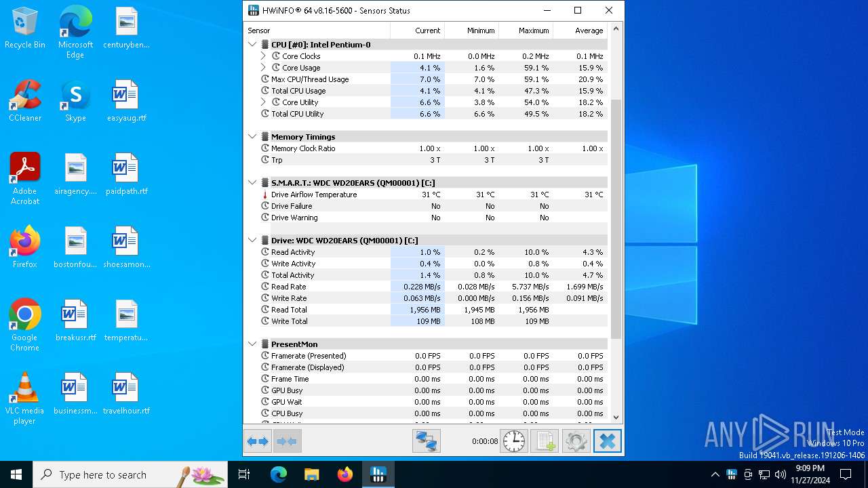Switch to HWiNFO taskbar button
This screenshot has width=868, height=488.
pos(378,474)
